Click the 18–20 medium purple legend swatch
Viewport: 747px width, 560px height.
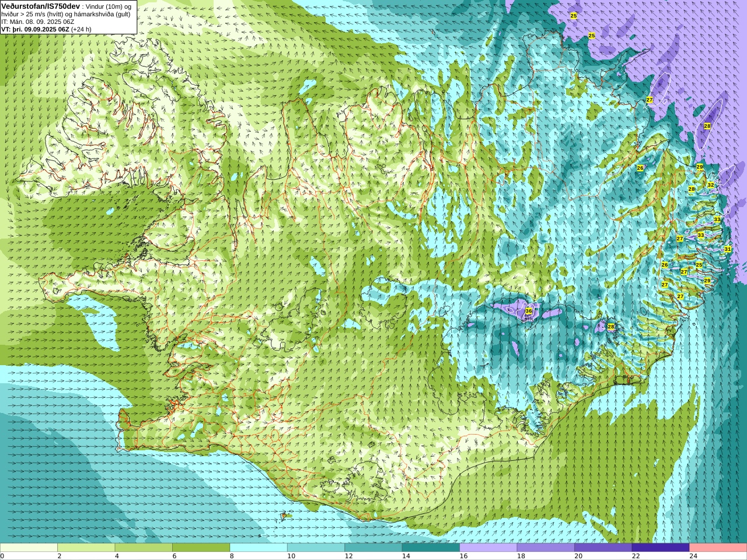546,548
